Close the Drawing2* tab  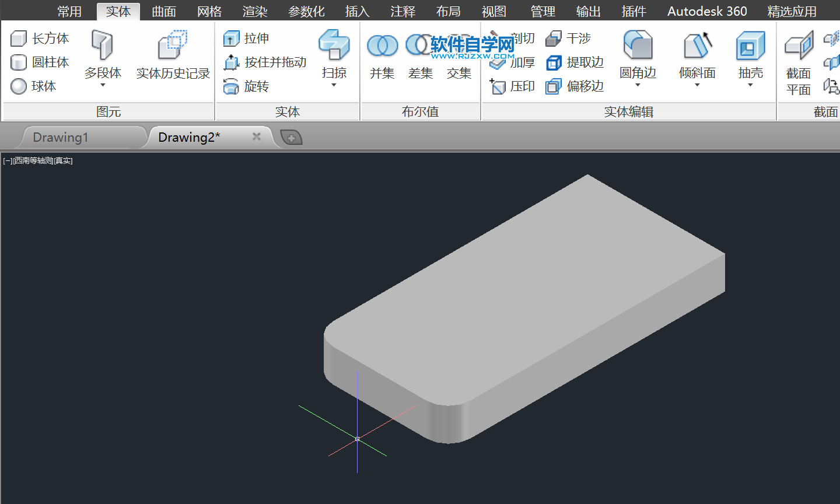coord(256,136)
